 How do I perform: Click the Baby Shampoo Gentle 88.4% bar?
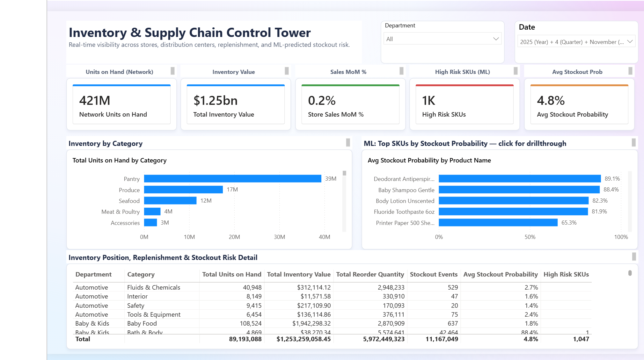click(519, 190)
